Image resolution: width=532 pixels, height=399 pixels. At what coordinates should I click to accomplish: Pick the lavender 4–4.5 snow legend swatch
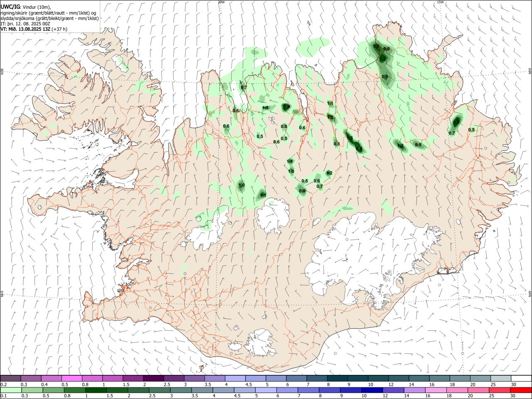tap(235, 378)
